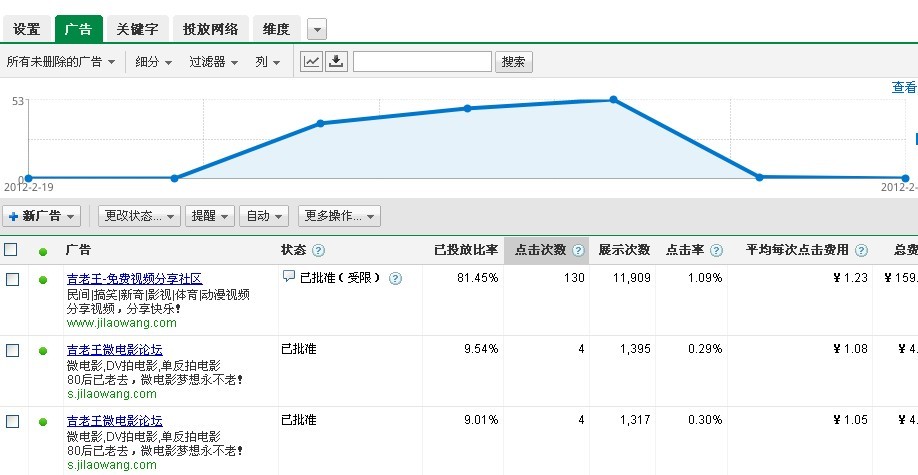Open the 更多操作 dropdown menu
The width and height of the screenshot is (918, 475).
[339, 216]
